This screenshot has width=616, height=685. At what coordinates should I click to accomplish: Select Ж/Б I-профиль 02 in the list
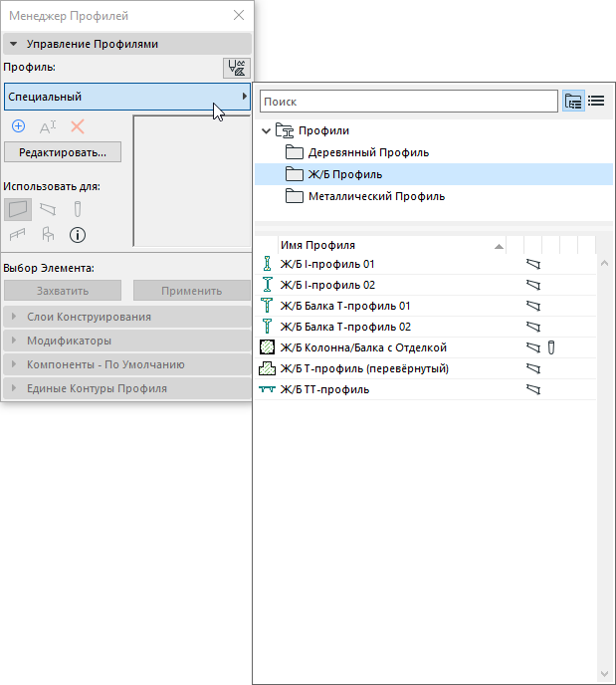426,285
